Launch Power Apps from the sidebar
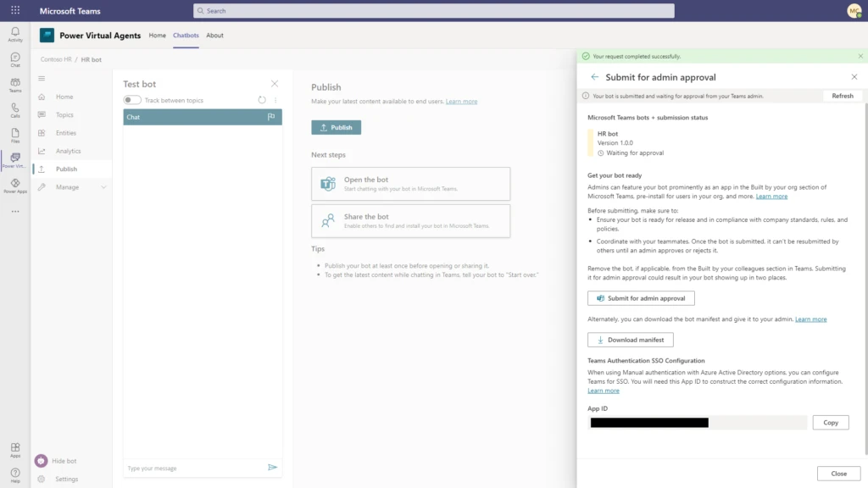The width and height of the screenshot is (868, 488). (x=15, y=182)
